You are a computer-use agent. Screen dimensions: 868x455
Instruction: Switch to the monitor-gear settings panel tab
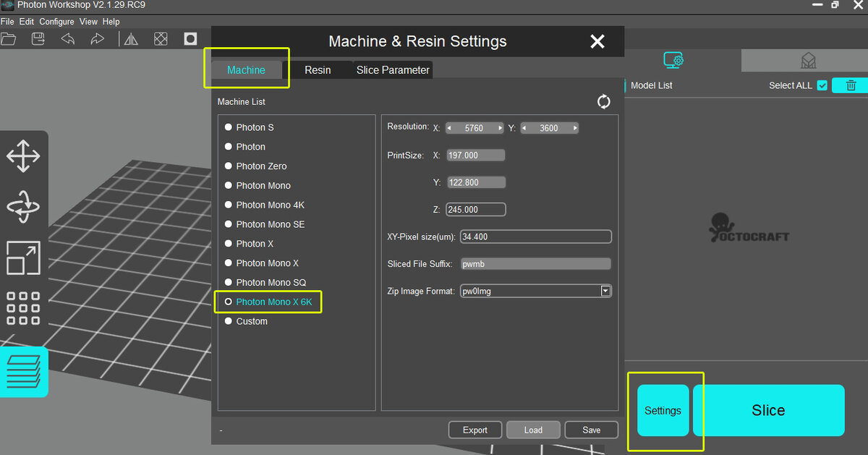[673, 60]
